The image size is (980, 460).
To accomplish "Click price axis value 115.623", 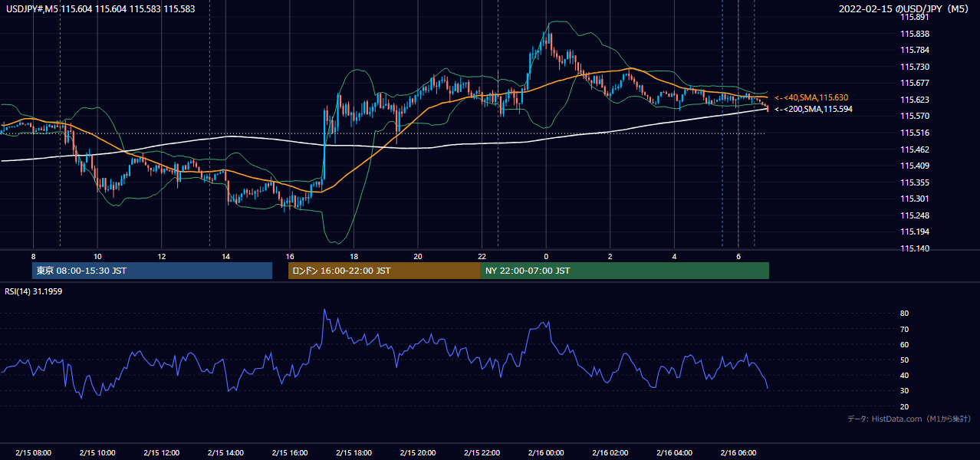I will pos(916,100).
